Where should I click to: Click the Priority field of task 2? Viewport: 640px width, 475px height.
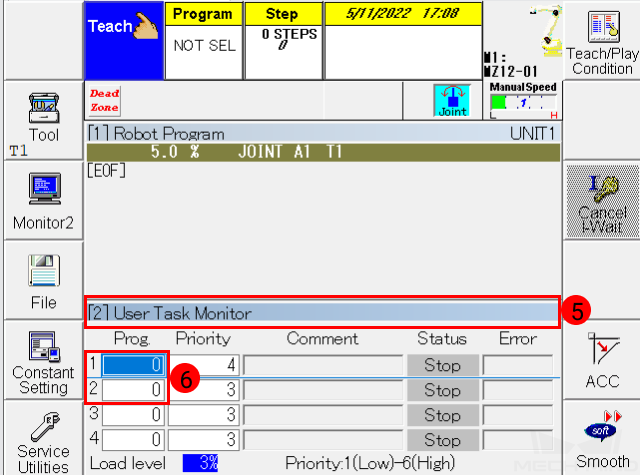tap(203, 390)
